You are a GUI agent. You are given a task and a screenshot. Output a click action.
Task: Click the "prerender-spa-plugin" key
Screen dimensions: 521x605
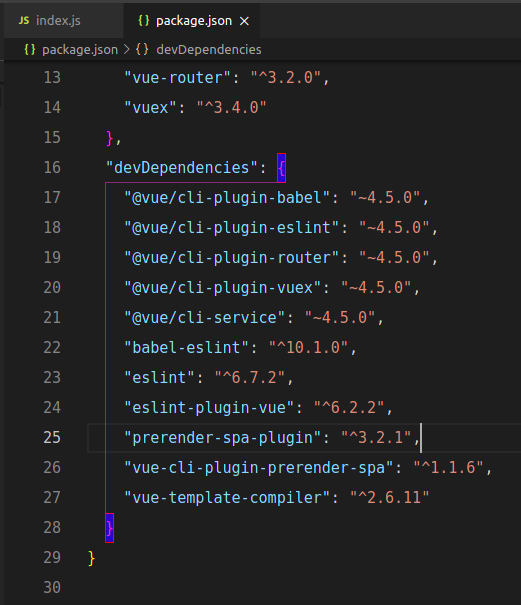(x=223, y=438)
